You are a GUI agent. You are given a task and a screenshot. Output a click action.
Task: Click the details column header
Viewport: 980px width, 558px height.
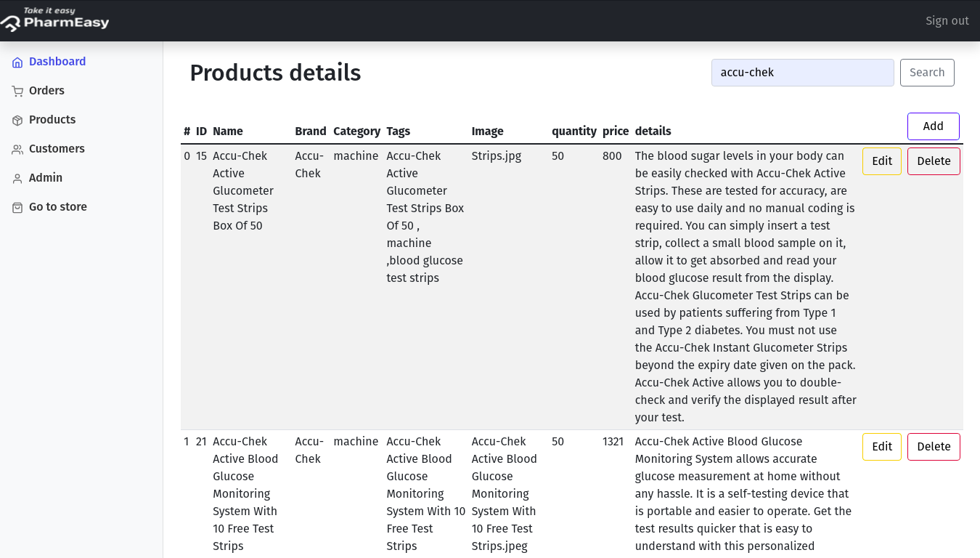(x=653, y=132)
